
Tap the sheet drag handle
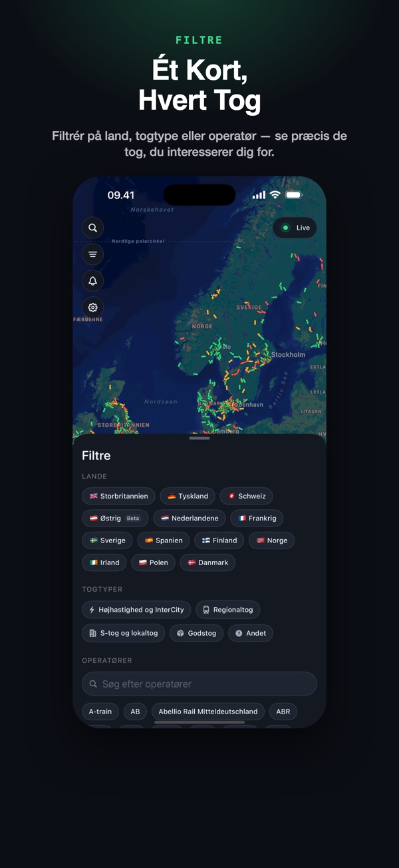(x=199, y=438)
